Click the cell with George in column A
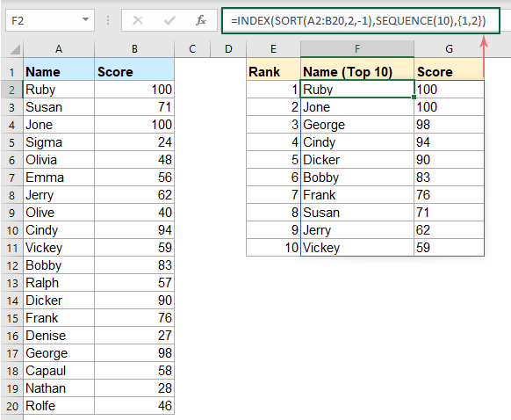The image size is (511, 420). pyautogui.click(x=59, y=353)
